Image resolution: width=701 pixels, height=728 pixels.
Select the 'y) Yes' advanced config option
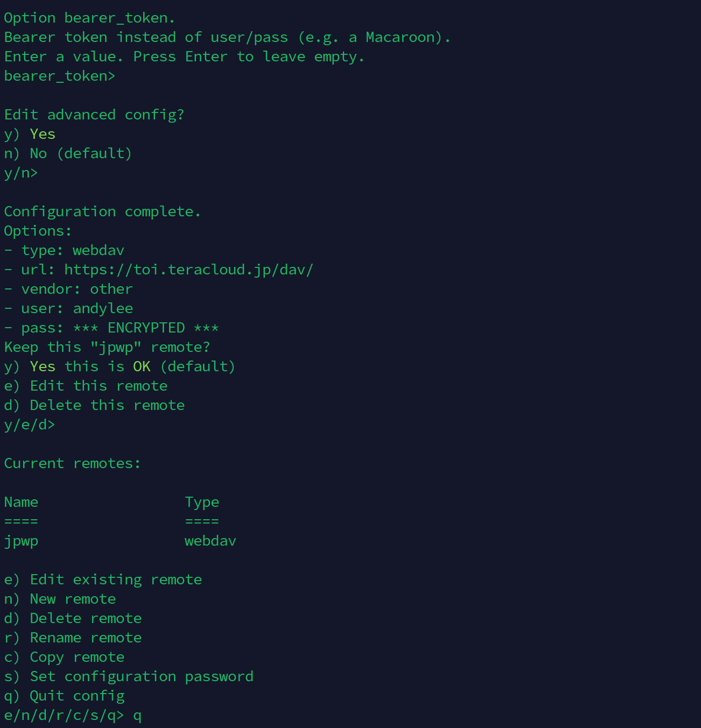(30, 134)
